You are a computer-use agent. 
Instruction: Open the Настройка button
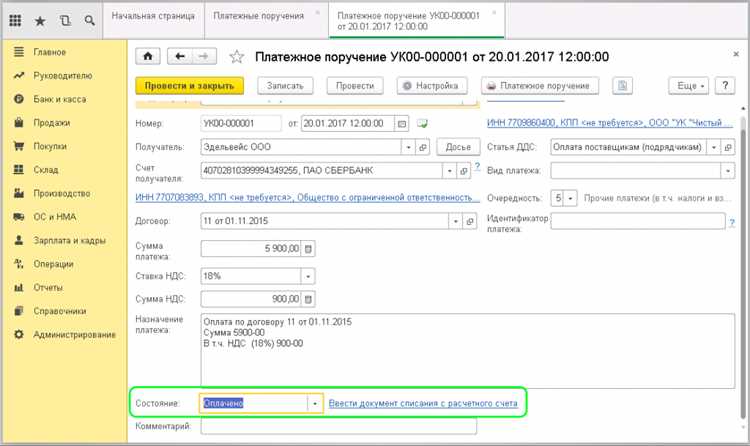432,86
